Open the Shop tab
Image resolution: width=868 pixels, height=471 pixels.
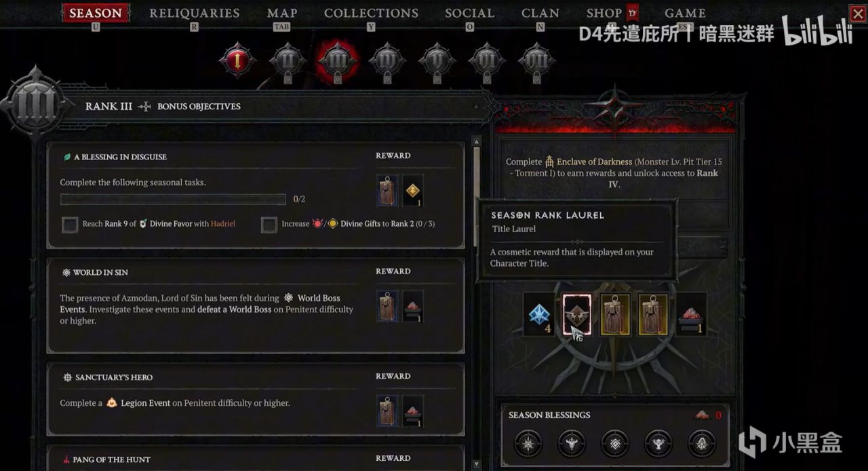click(604, 13)
